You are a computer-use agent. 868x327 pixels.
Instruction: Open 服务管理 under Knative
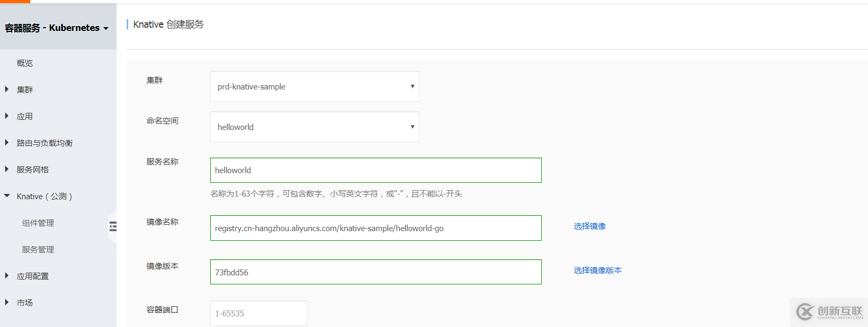pos(38,249)
